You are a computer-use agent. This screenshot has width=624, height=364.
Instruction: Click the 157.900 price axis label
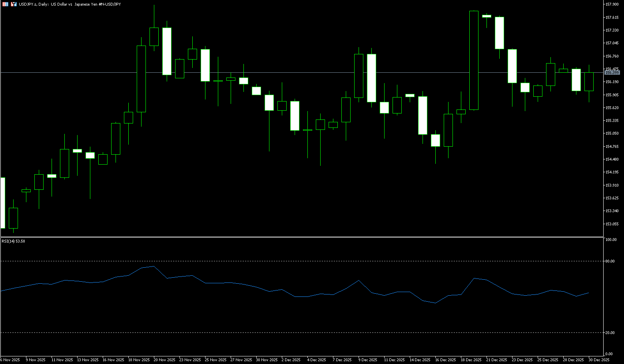[612, 4]
